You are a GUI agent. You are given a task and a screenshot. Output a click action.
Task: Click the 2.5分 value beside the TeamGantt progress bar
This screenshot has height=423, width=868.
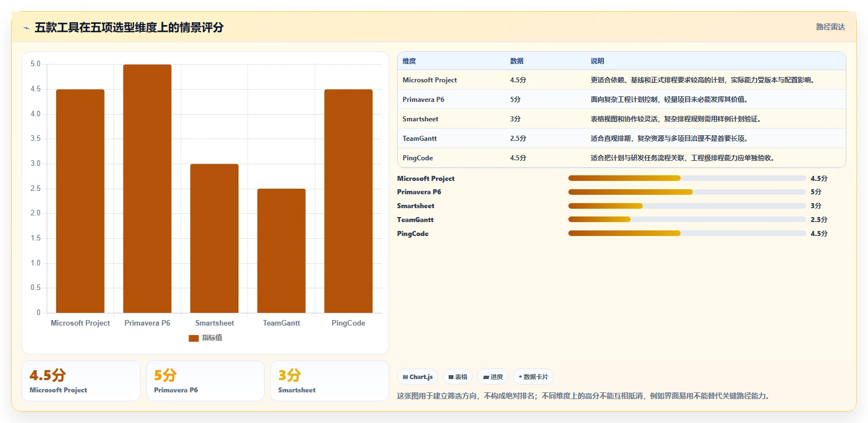819,220
